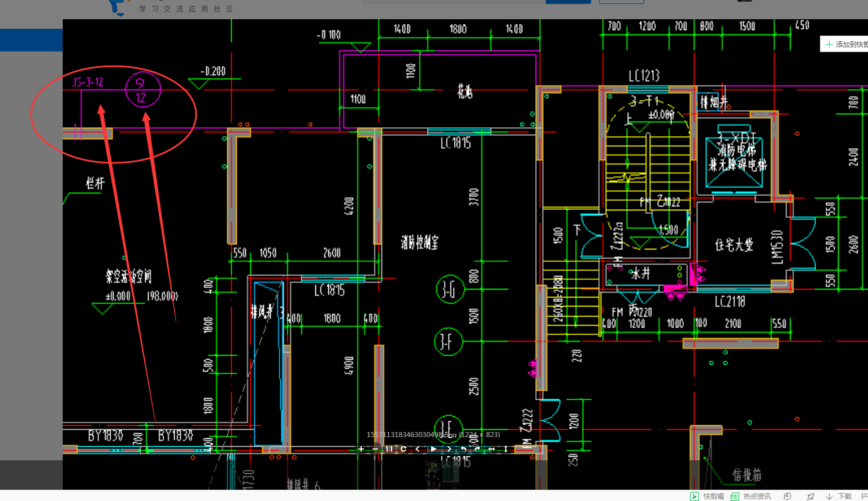868x501 pixels.
Task: Click the 栏杆 label in drawing
Action: (x=95, y=183)
